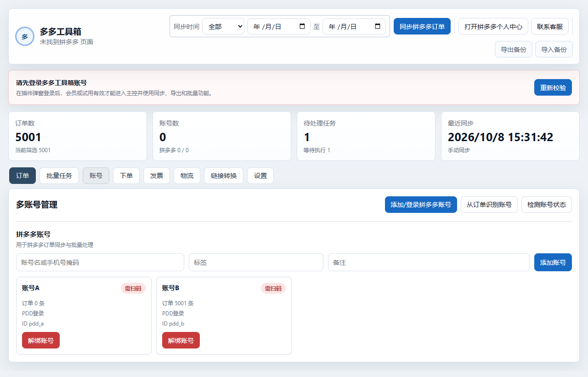Image resolution: width=588 pixels, height=377 pixels.
Task: Click 添加/登录拼多多账号 button
Action: [421, 205]
